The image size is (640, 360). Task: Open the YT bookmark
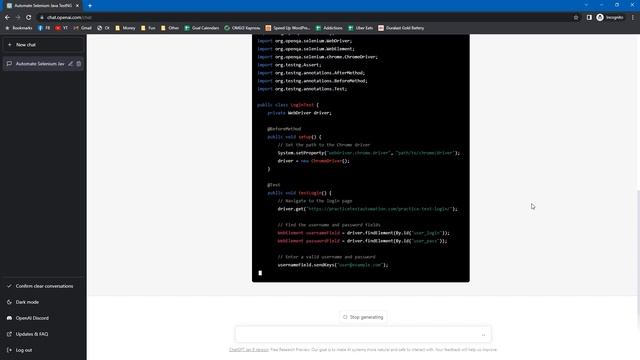61,28
